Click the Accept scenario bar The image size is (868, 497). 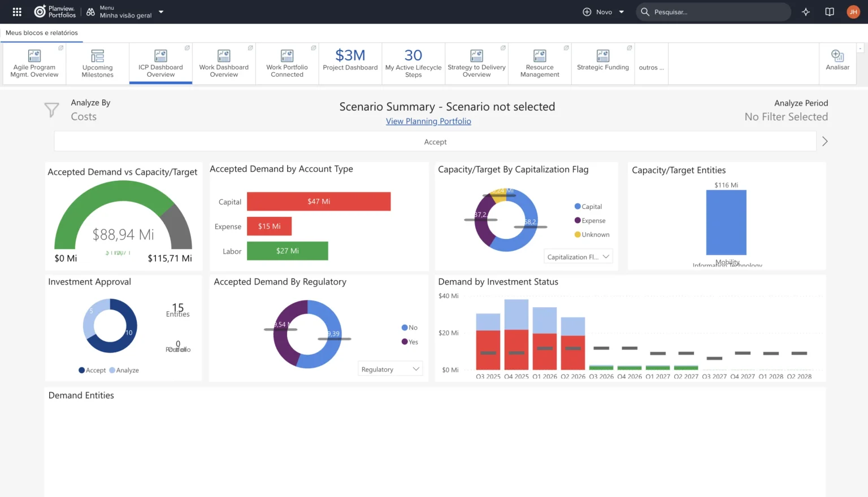click(435, 142)
